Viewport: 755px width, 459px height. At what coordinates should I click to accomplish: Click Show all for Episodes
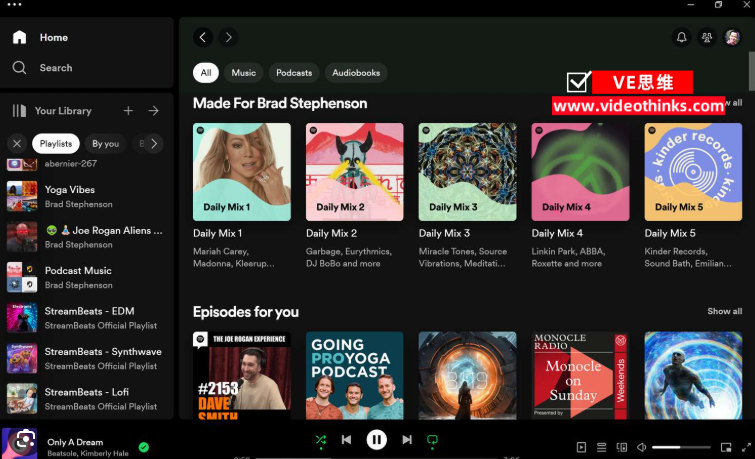click(725, 311)
